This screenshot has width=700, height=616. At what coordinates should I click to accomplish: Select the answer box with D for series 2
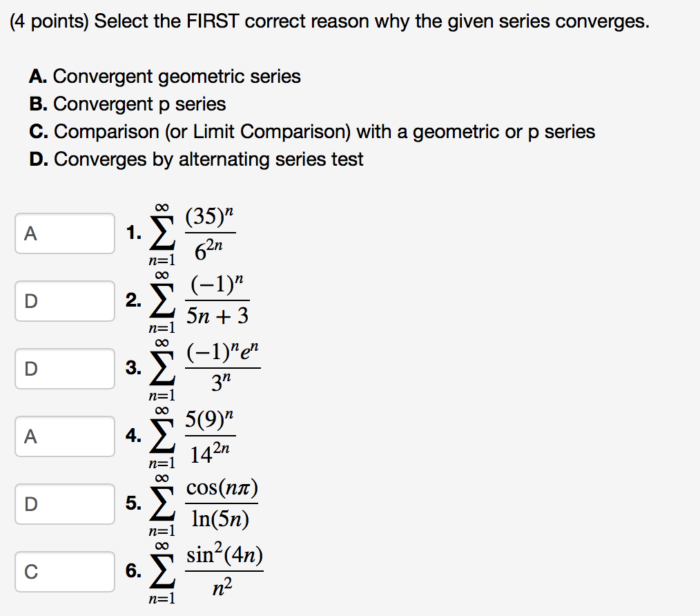pos(64,301)
